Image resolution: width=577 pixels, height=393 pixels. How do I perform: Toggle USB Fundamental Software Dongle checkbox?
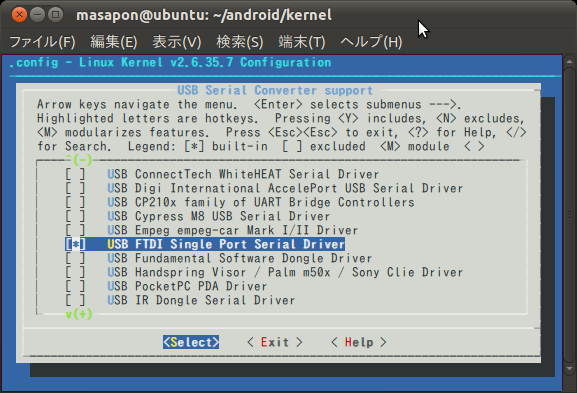[x=75, y=258]
